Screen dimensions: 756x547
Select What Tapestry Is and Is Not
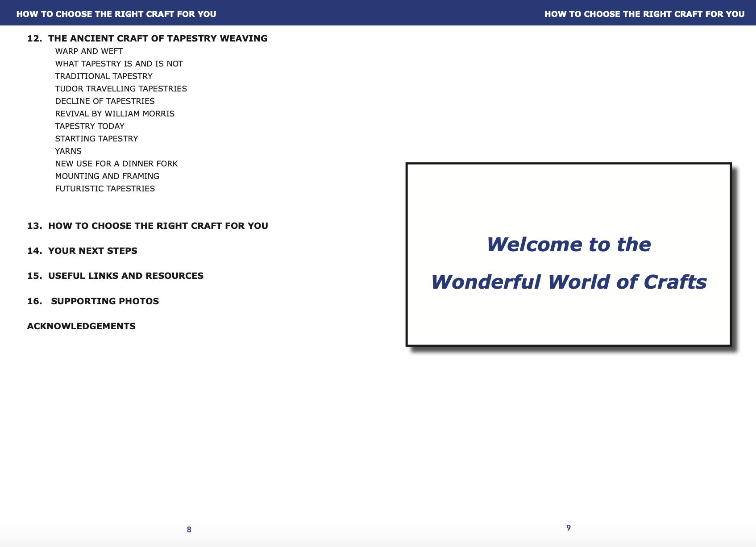119,64
